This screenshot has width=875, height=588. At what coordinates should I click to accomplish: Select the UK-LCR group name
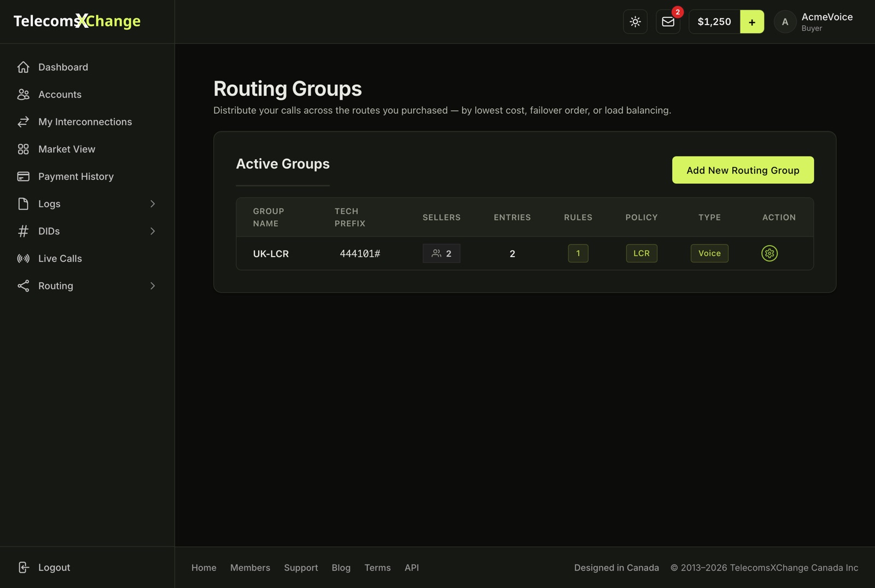tap(271, 254)
